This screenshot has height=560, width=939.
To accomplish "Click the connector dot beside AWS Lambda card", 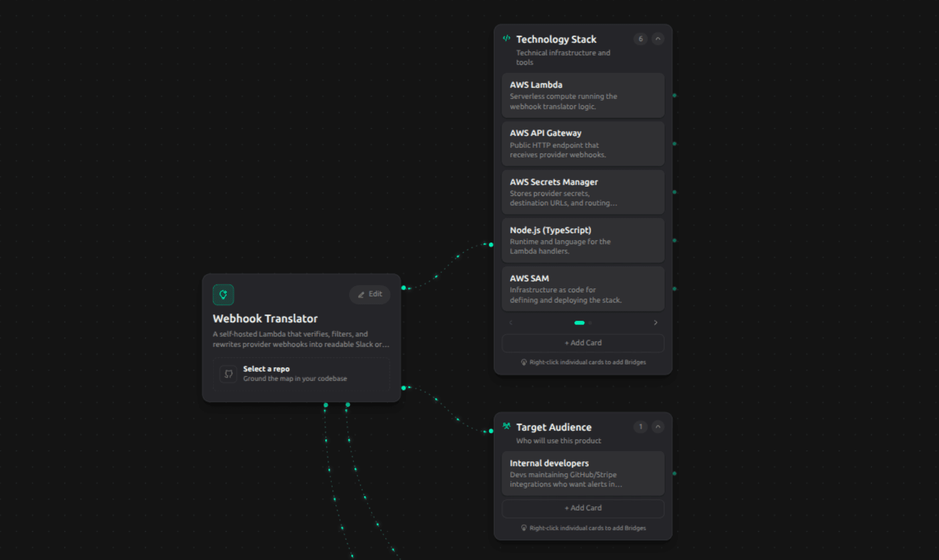I will 674,95.
